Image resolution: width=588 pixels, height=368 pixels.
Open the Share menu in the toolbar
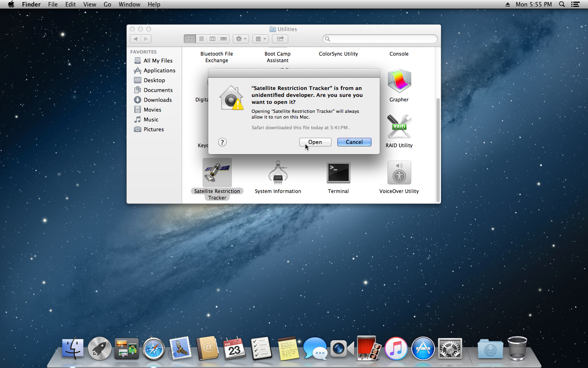280,38
